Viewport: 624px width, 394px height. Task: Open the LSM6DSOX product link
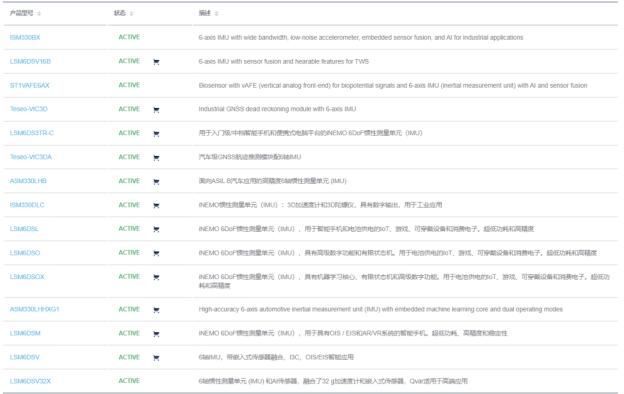click(x=27, y=277)
